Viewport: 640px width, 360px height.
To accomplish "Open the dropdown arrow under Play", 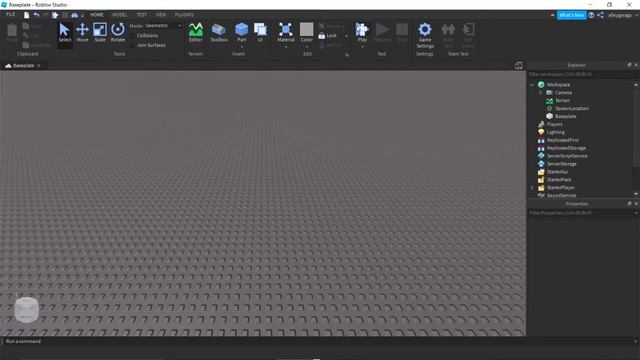I will tap(362, 47).
